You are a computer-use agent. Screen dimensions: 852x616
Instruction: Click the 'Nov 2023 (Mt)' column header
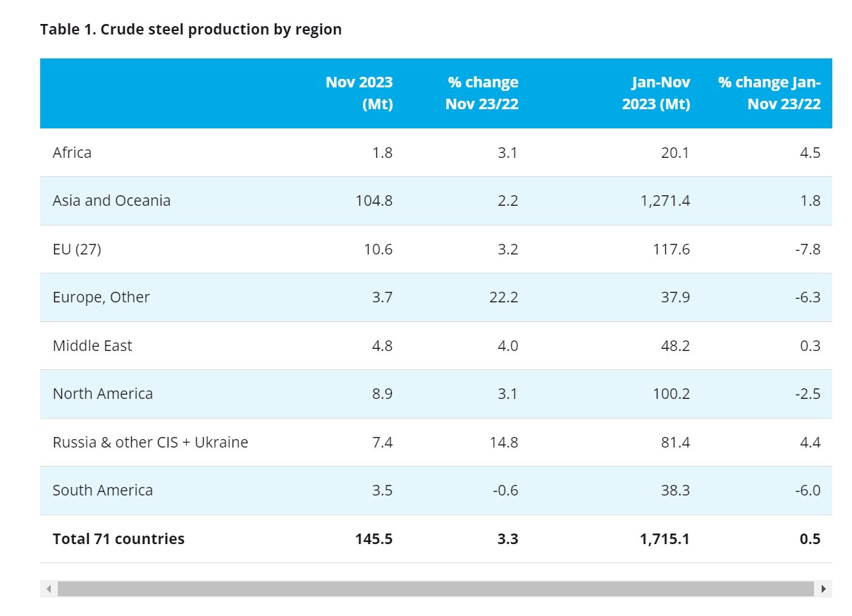[359, 93]
